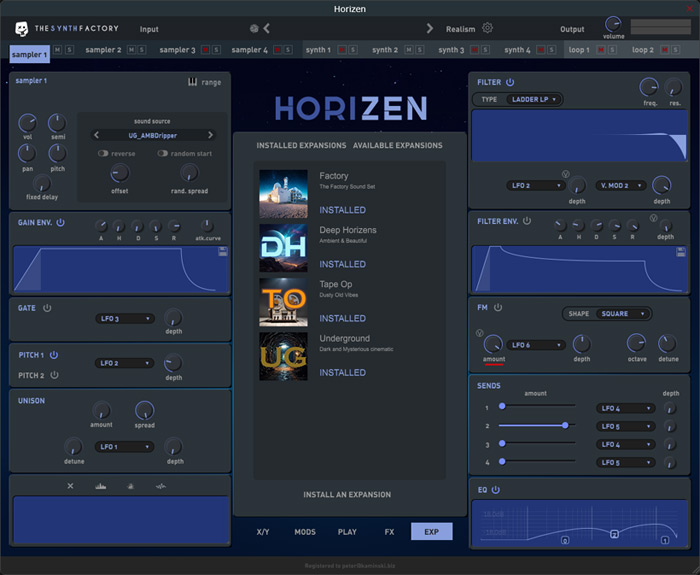Open the filter LFO 2 dropdown
700x575 pixels.
point(536,185)
